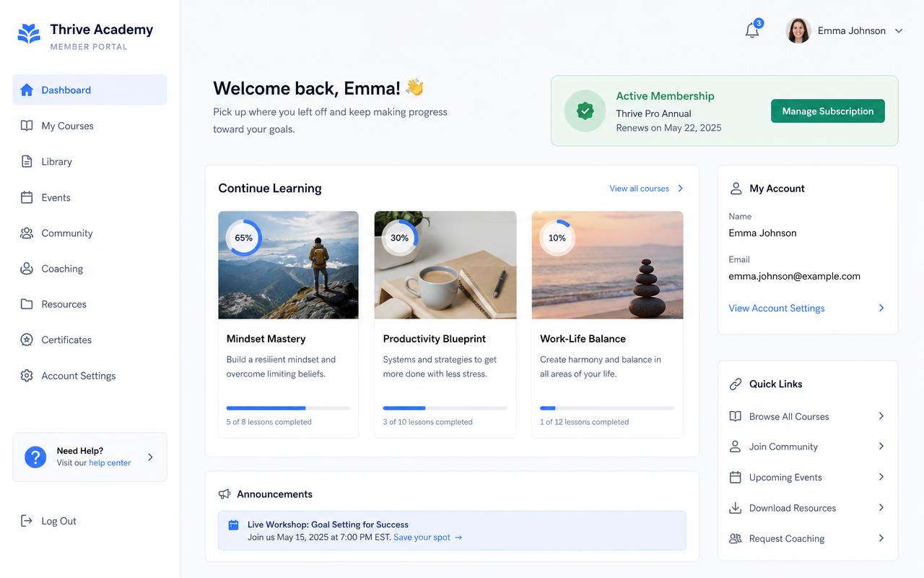Screen dimensions: 924x578
Task: Open the Work-Life Balance course thumbnail
Action: pyautogui.click(x=607, y=265)
